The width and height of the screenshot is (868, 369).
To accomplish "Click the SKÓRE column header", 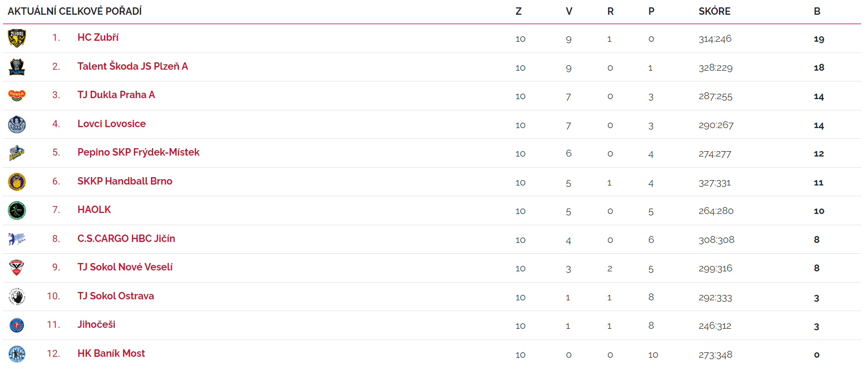I will pos(715,11).
